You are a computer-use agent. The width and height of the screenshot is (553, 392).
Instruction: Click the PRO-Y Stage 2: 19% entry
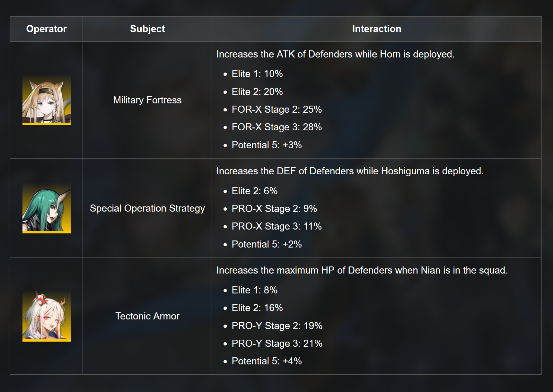point(277,326)
